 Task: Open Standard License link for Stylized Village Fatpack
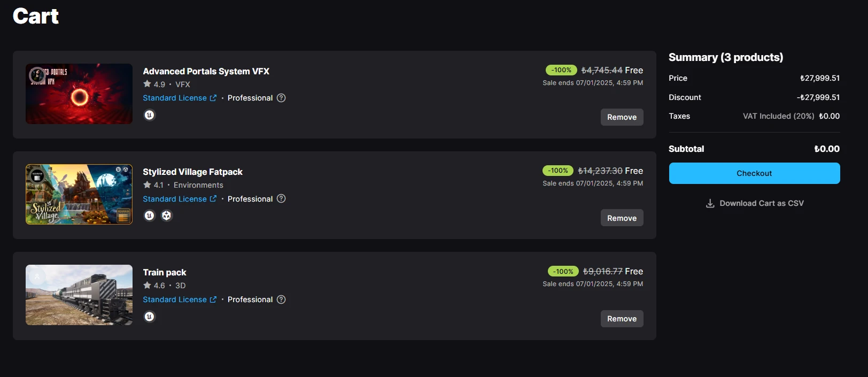click(180, 199)
